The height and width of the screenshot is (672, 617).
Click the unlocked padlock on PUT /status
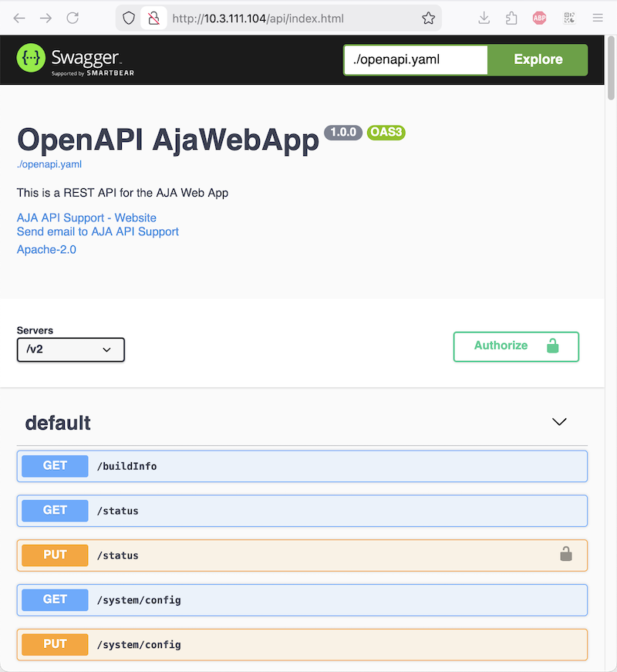click(x=566, y=554)
